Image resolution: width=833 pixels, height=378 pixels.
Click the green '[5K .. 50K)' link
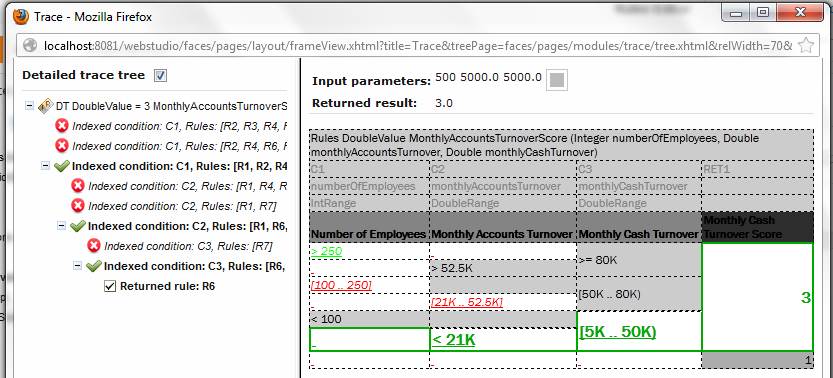(x=617, y=332)
